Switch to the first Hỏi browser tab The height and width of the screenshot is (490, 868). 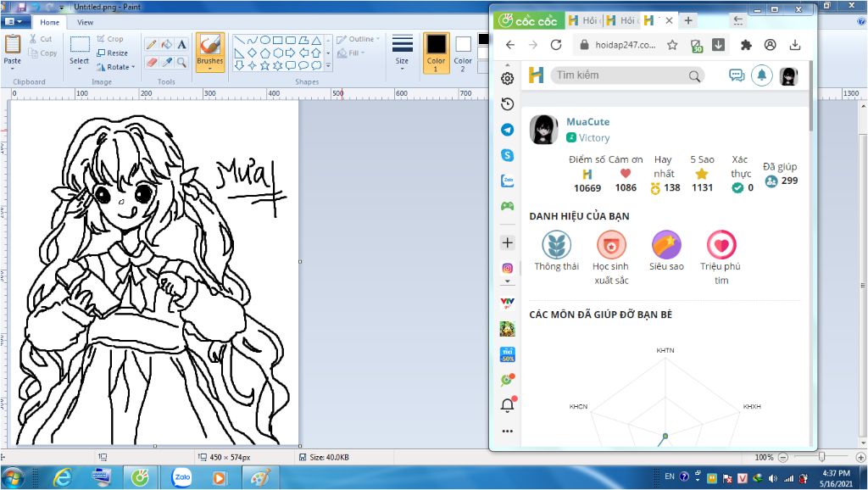(584, 20)
